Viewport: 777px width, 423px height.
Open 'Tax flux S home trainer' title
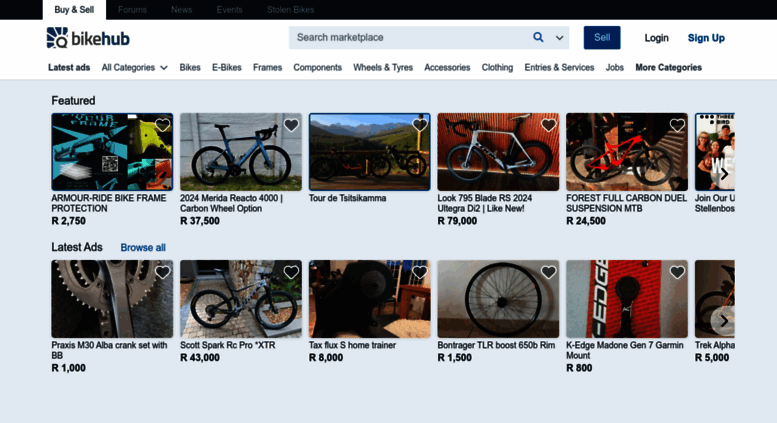click(352, 345)
